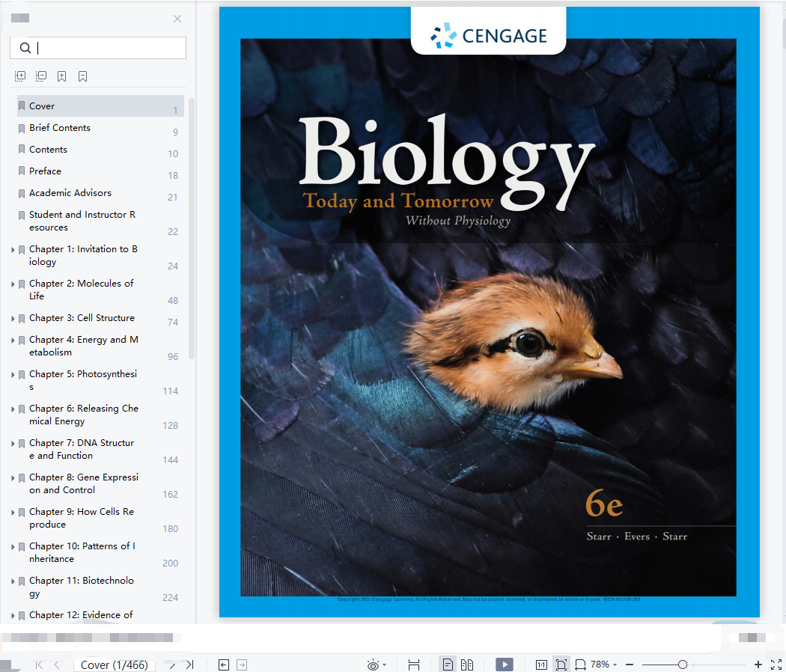Viewport: 786px width, 672px height.
Task: Click the expand all bookmarks icon
Action: (20, 76)
